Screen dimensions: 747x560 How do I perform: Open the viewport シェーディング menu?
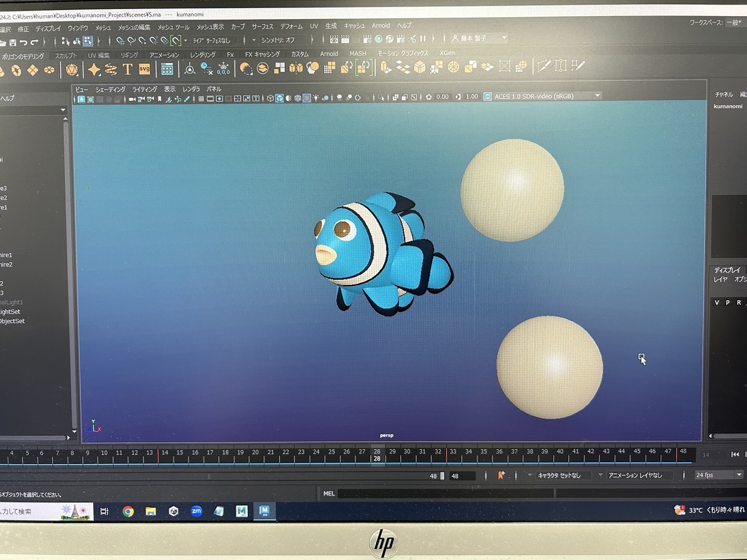tap(110, 89)
